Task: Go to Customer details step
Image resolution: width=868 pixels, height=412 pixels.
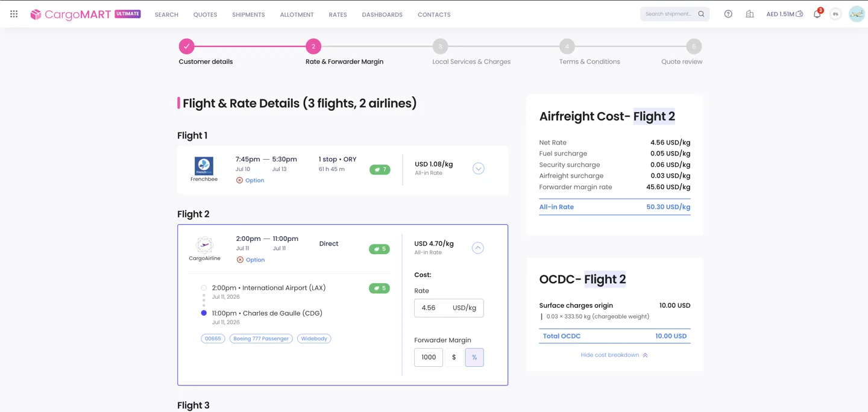Action: [187, 46]
